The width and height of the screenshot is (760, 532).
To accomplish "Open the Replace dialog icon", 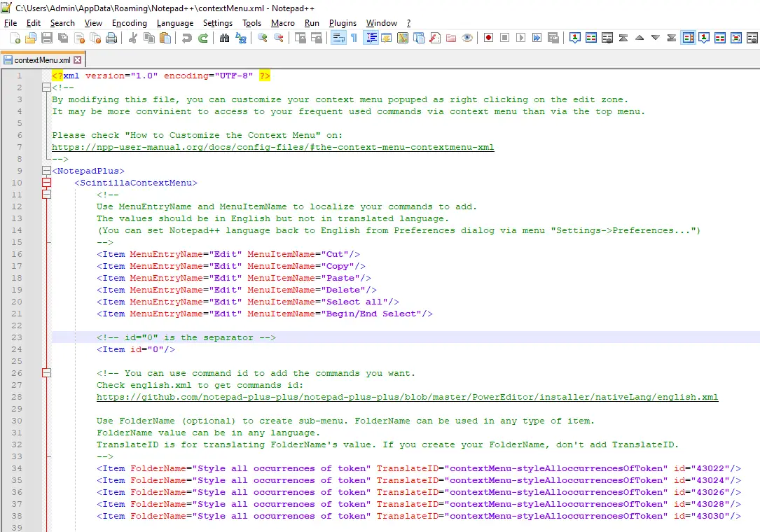I will (241, 38).
